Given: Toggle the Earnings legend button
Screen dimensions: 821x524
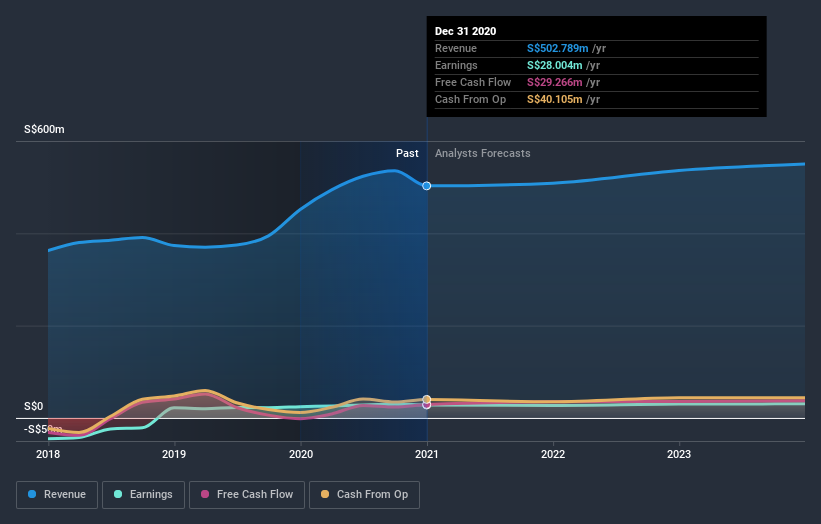Looking at the screenshot, I should (x=143, y=495).
